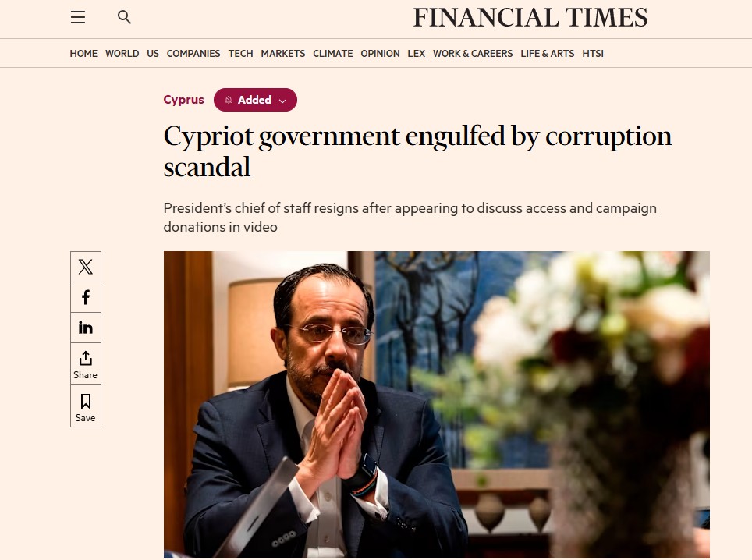
Task: Save the article with the bookmark icon
Action: click(x=85, y=406)
